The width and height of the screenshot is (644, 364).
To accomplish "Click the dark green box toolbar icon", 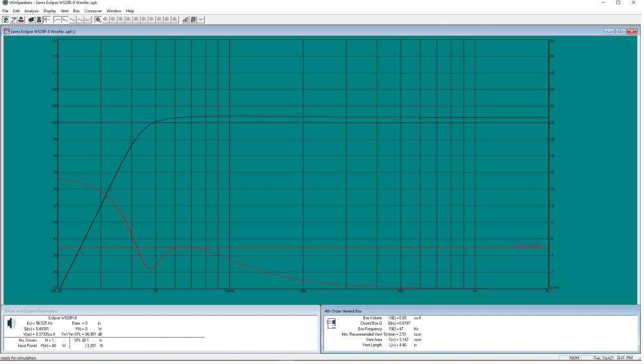I will pos(31,19).
